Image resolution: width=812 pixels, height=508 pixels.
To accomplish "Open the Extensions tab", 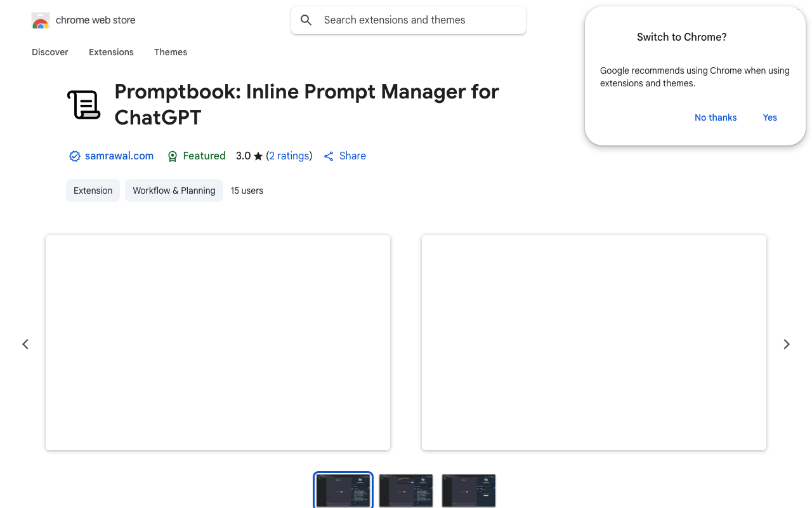I will [x=111, y=52].
